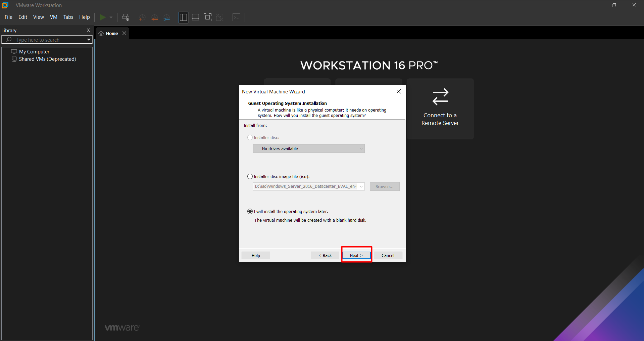Open the power options dropdown arrow
The height and width of the screenshot is (341, 644).
coord(111,17)
